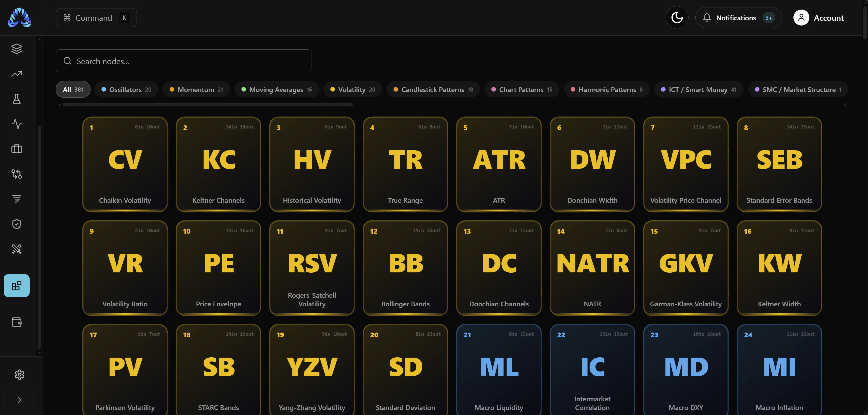Focus the Search nodes input field
868x415 pixels.
(184, 61)
